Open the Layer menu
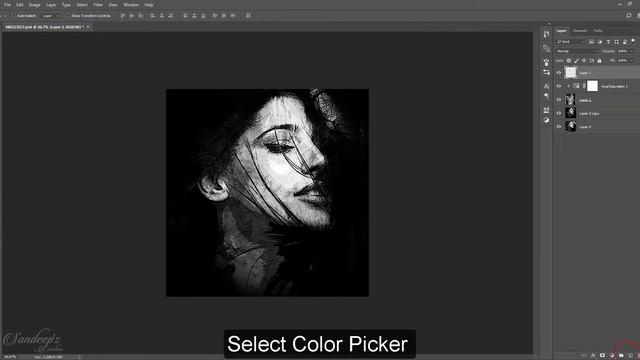Viewport: 640px width, 360px height. pos(51,5)
